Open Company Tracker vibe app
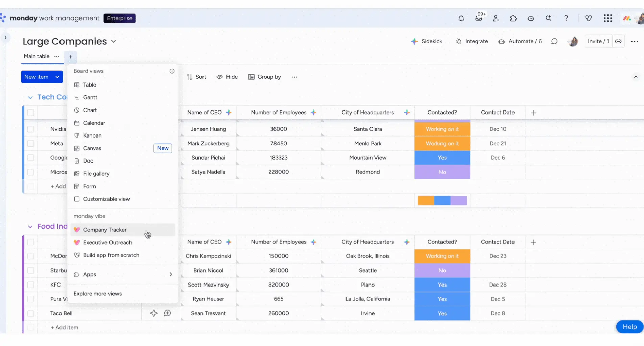Viewport: 644px width, 346px height. tap(123, 230)
